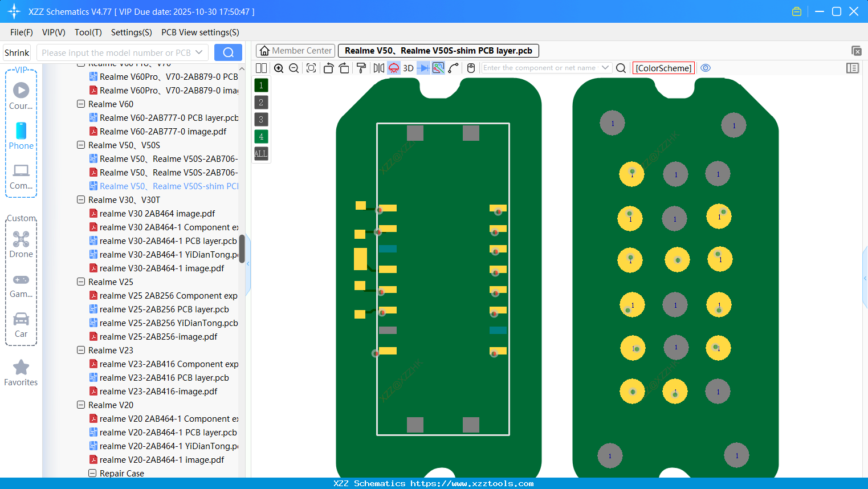This screenshot has width=868, height=489.
Task: Select the Car category
Action: (21, 325)
